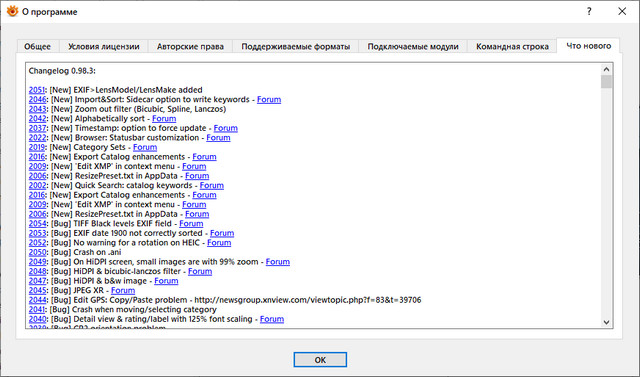
Task: Open bug link 2048
Action: point(37,271)
